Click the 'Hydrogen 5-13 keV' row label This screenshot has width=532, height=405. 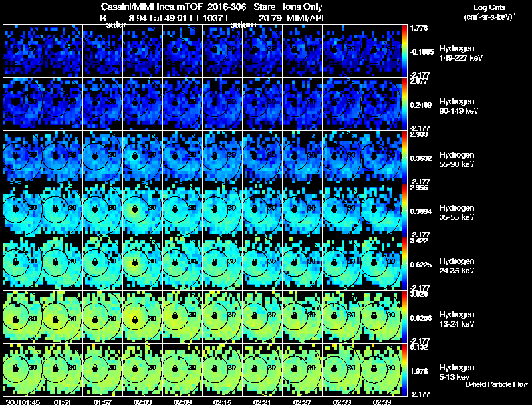(457, 372)
